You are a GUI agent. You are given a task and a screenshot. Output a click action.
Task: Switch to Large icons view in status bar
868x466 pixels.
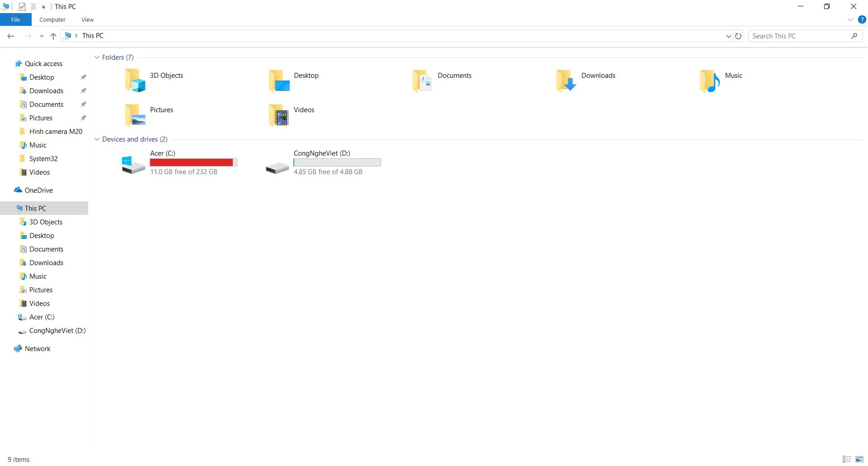pyautogui.click(x=859, y=459)
